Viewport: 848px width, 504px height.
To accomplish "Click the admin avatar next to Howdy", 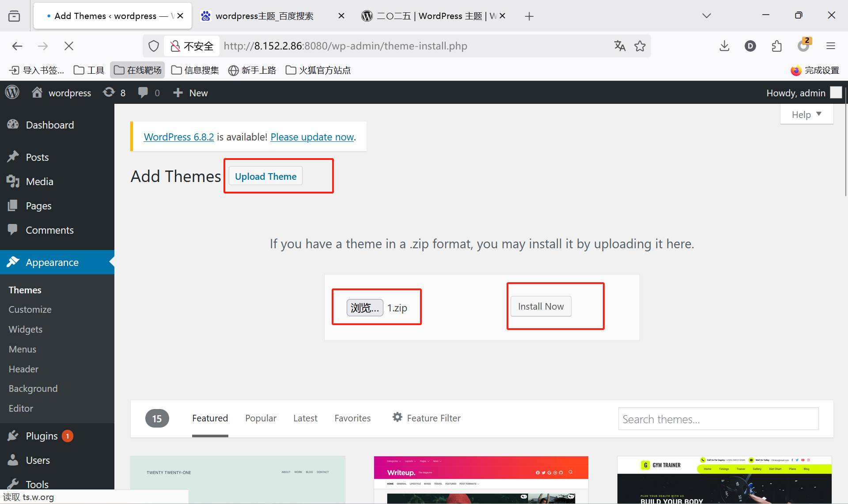I will click(x=836, y=92).
